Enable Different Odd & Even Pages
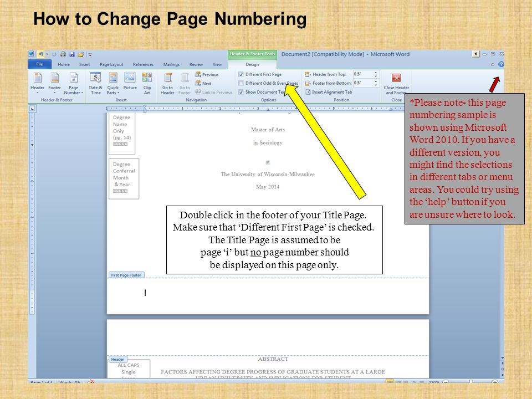 tap(241, 83)
